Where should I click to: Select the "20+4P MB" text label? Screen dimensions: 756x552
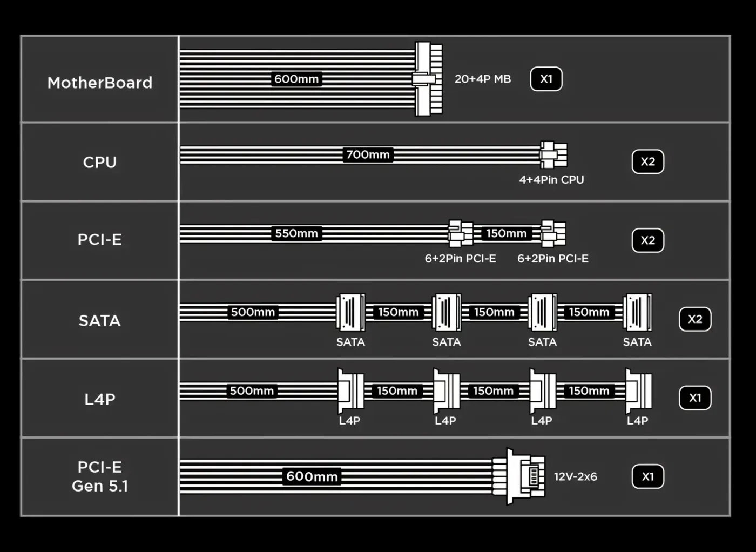tap(483, 79)
